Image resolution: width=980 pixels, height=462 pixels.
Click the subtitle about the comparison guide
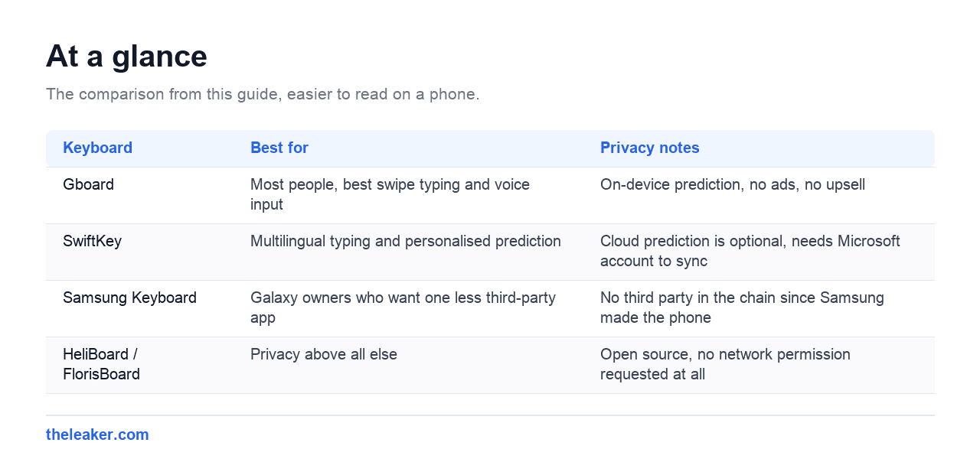[263, 94]
